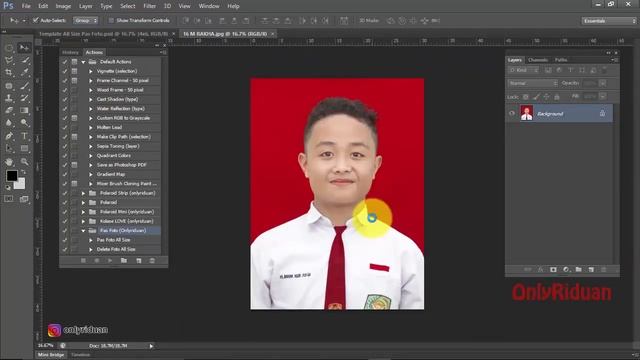Image resolution: width=640 pixels, height=360 pixels.
Task: Select the Lasso tool
Action: [x=9, y=60]
